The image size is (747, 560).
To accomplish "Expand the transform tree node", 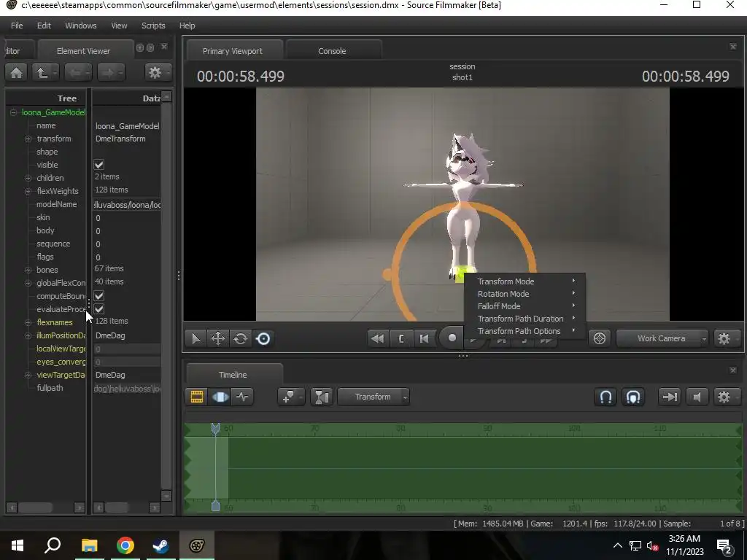I will coord(28,139).
